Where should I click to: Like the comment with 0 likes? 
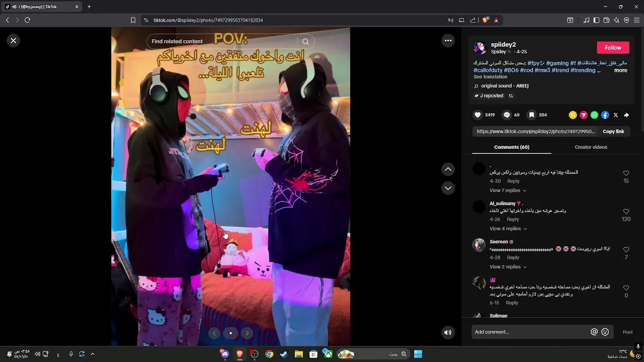click(x=626, y=288)
